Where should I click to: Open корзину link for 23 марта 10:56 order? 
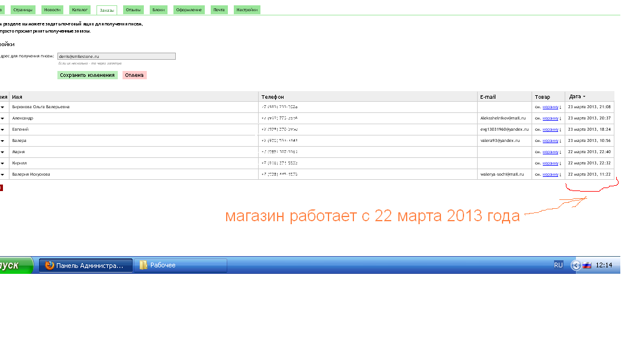pyautogui.click(x=550, y=141)
